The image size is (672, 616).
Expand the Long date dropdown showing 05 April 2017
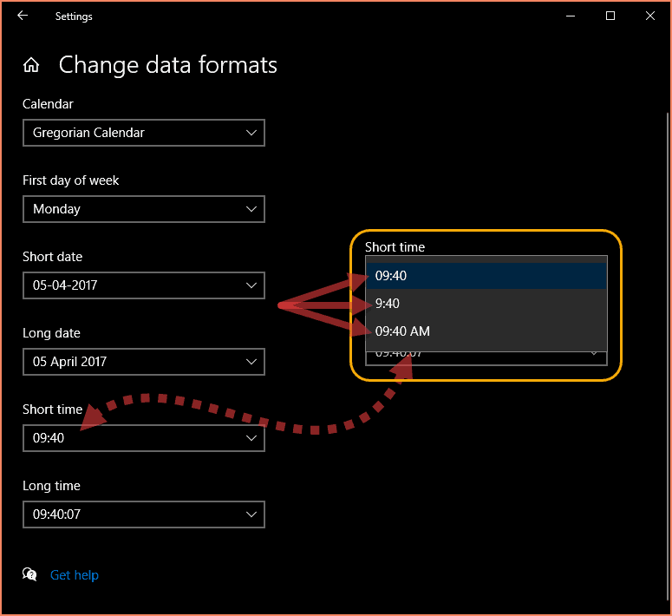143,362
